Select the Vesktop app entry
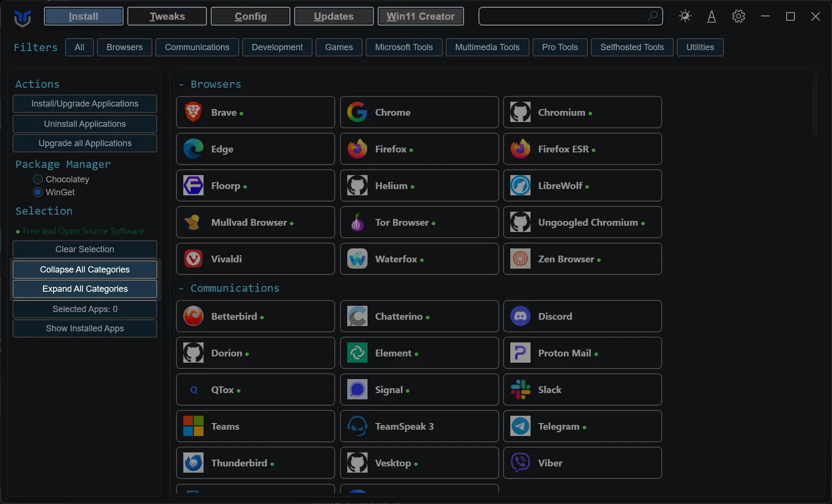The width and height of the screenshot is (832, 504). (419, 463)
